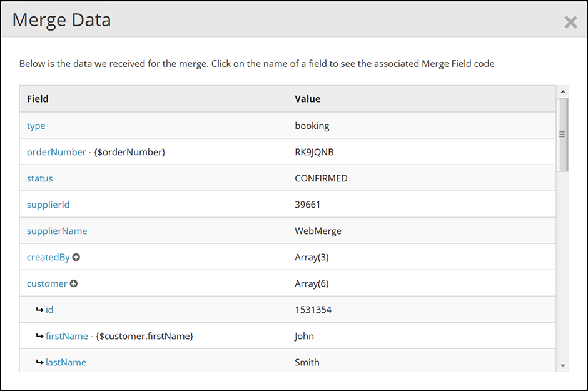Select the lastName sub-field link

(66, 362)
